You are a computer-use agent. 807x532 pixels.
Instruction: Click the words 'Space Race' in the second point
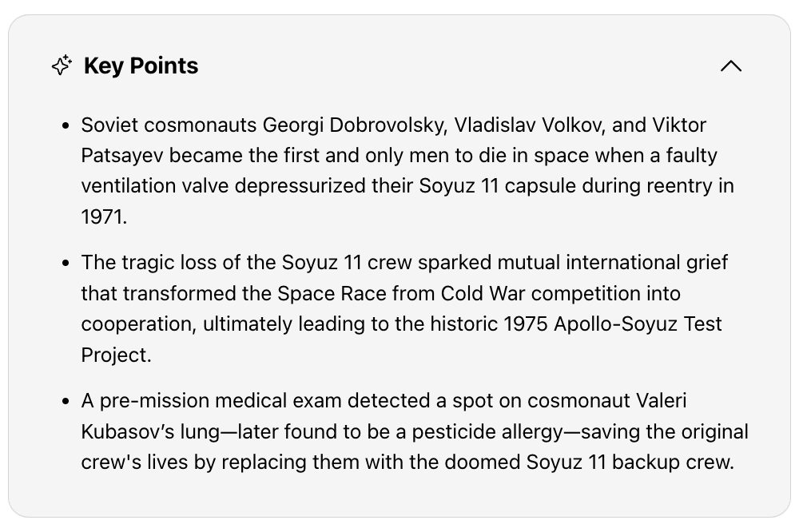tap(332, 293)
